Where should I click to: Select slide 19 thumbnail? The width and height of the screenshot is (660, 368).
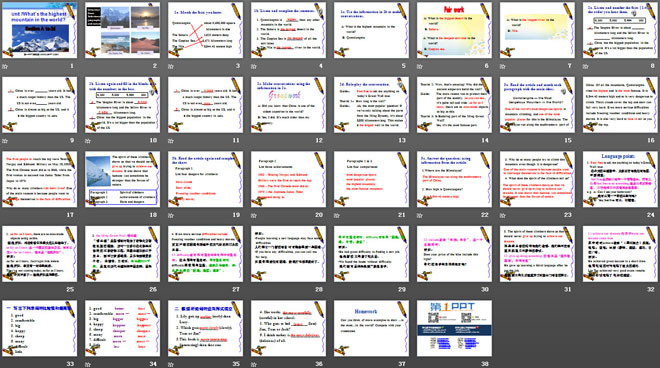point(205,179)
